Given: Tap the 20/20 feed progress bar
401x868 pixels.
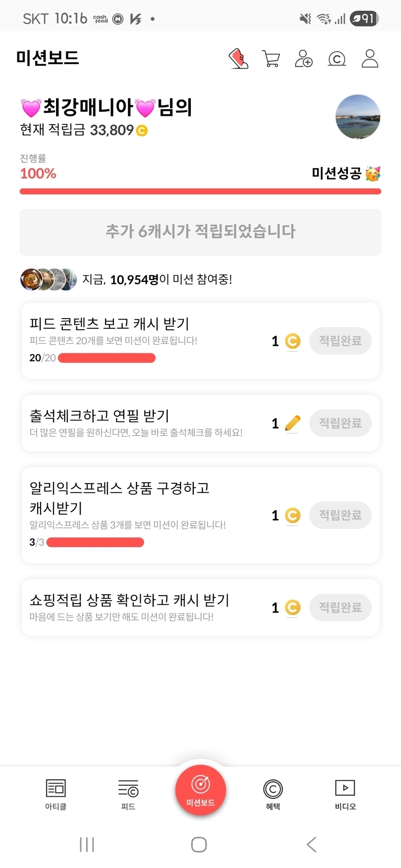Looking at the screenshot, I should [x=106, y=358].
